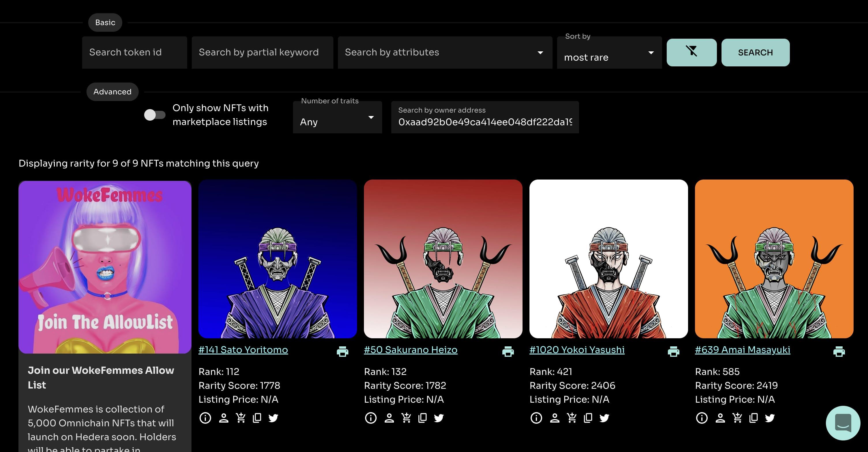Open the Number of traits dropdown
The image size is (868, 452).
coord(337,117)
